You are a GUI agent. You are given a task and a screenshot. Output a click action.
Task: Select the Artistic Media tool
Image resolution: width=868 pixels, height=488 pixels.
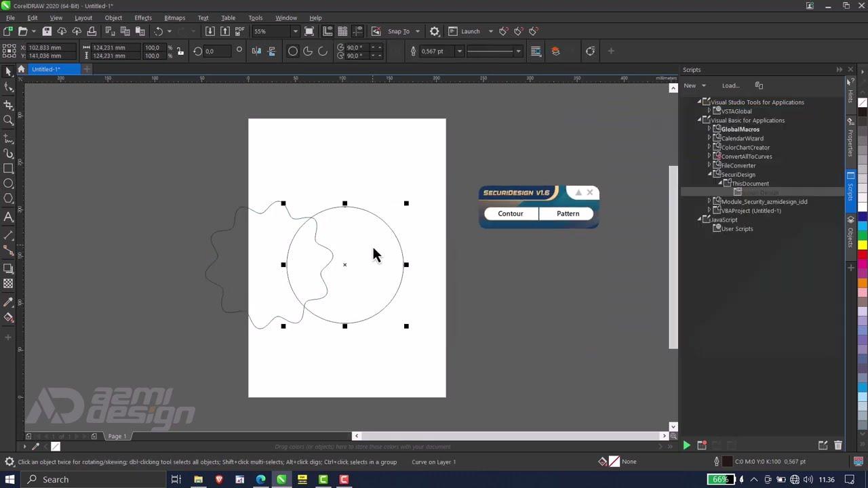click(x=8, y=153)
